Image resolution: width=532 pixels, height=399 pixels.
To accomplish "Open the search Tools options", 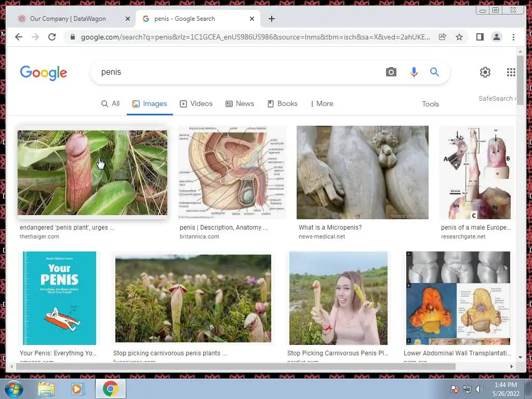I will point(430,104).
